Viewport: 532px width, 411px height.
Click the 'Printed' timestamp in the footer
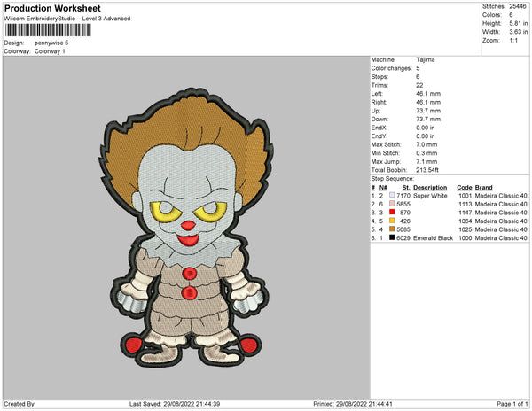[x=353, y=404]
